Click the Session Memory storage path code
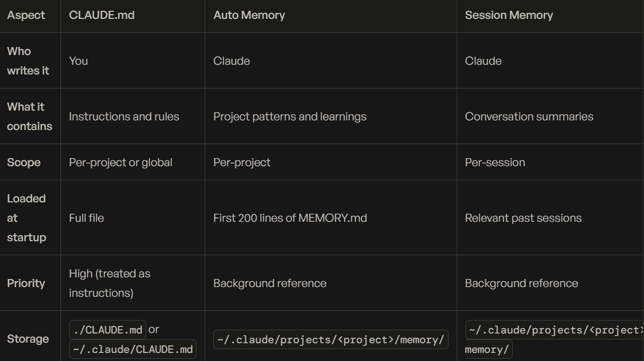Screen dimensions: 644x361 click(x=554, y=339)
